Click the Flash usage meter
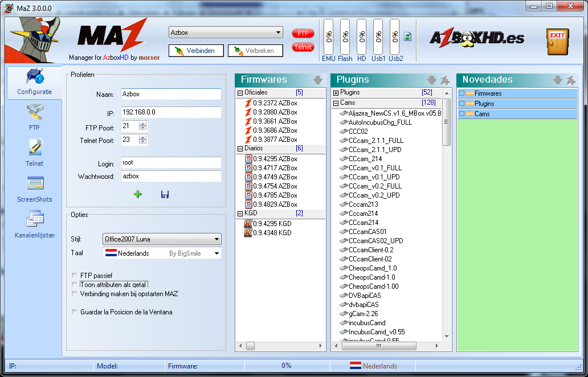The height and width of the screenshot is (377, 588). pyautogui.click(x=345, y=36)
